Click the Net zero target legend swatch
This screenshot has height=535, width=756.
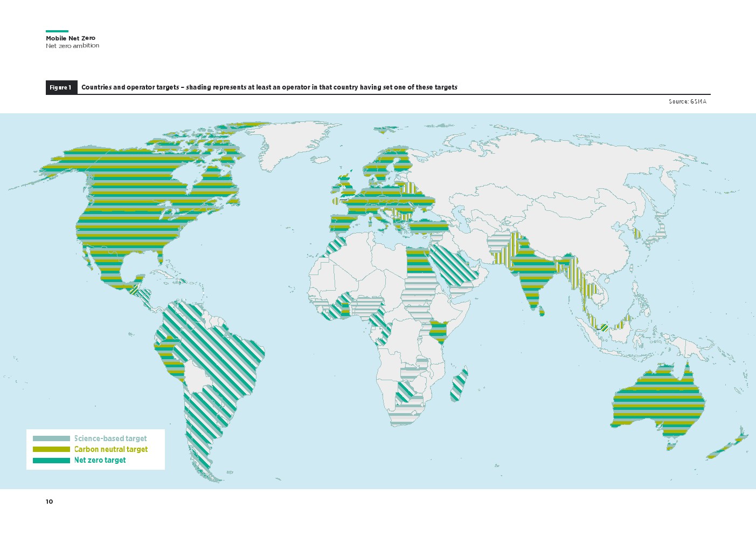[x=51, y=460]
